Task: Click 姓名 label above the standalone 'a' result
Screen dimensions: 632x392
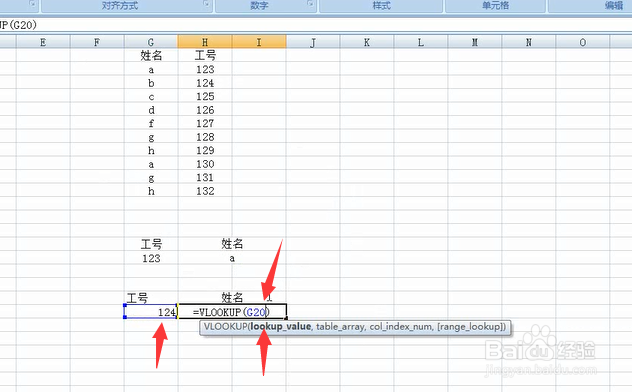Action: pyautogui.click(x=232, y=244)
